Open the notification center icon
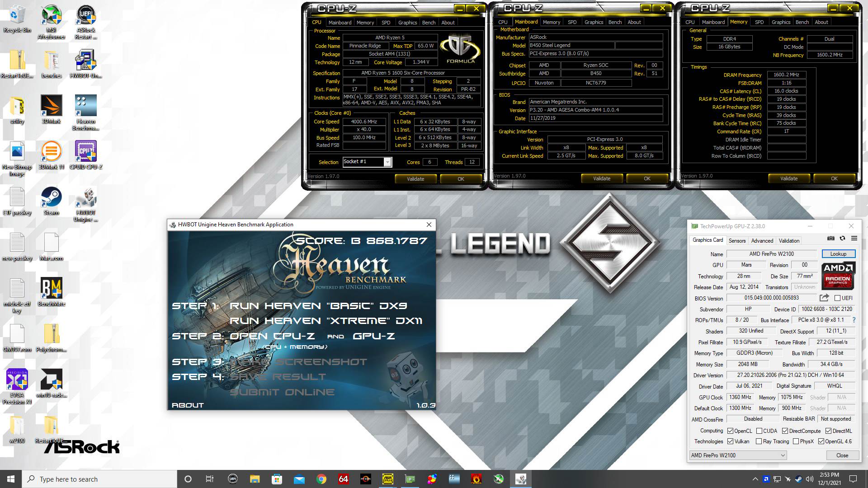This screenshot has width=868, height=488. tap(853, 479)
